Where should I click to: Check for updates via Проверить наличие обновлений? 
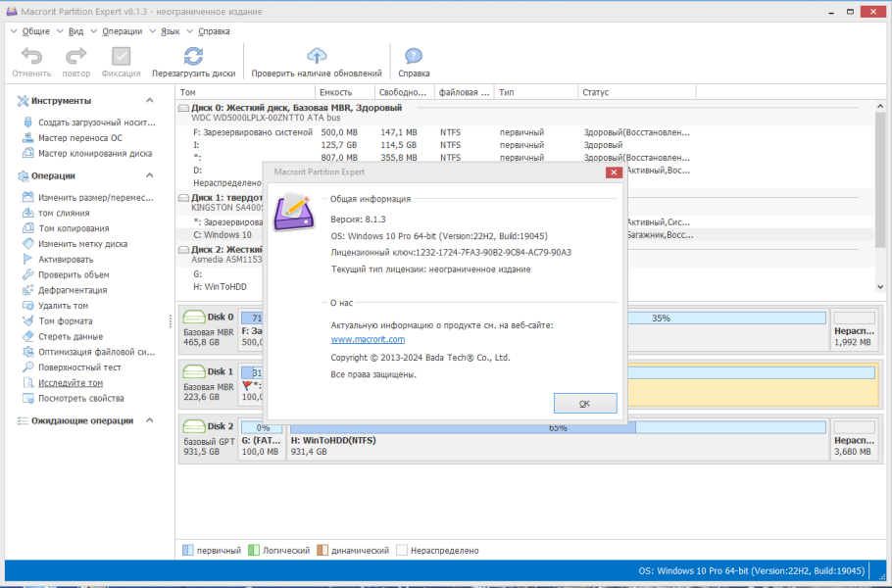317,56
